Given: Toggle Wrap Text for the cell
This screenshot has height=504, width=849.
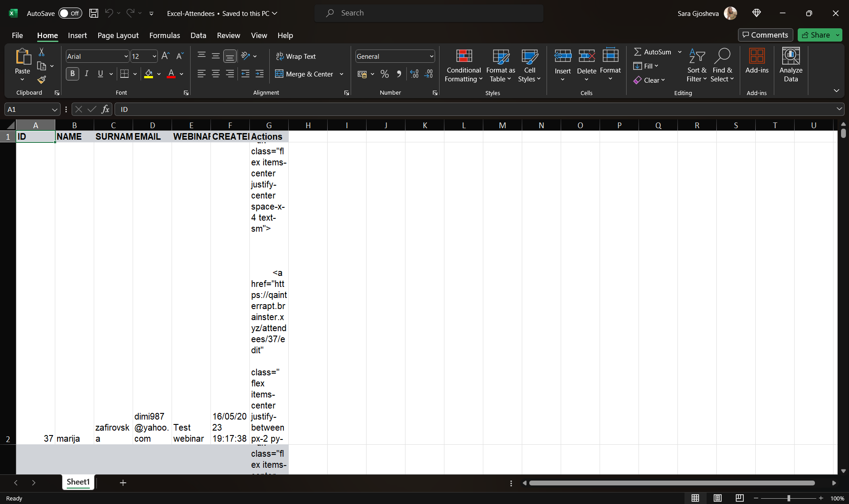Looking at the screenshot, I should pyautogui.click(x=296, y=56).
